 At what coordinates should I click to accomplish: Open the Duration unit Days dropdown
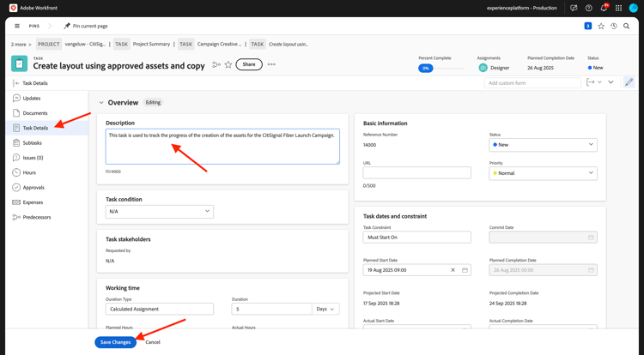tap(325, 309)
